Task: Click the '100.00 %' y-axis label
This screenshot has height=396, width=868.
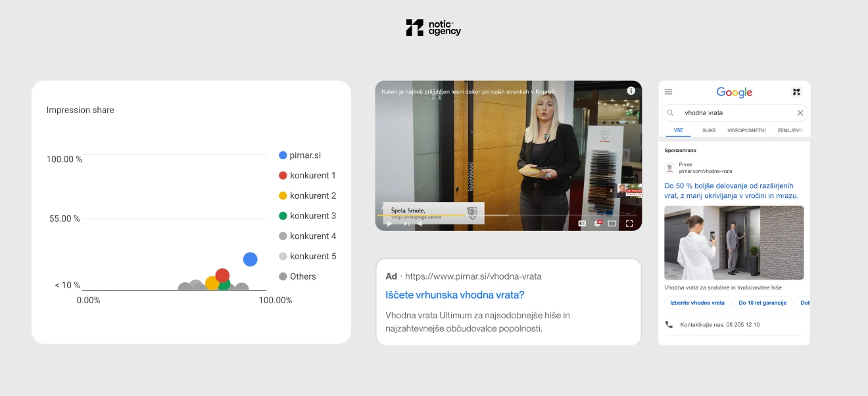Action: pos(64,159)
